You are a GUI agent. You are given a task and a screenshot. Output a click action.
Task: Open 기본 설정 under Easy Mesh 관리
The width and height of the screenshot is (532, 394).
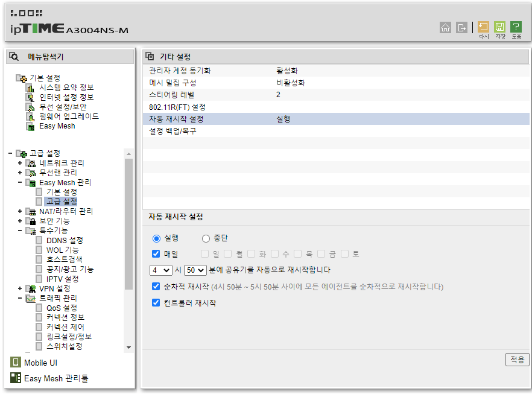(x=62, y=192)
